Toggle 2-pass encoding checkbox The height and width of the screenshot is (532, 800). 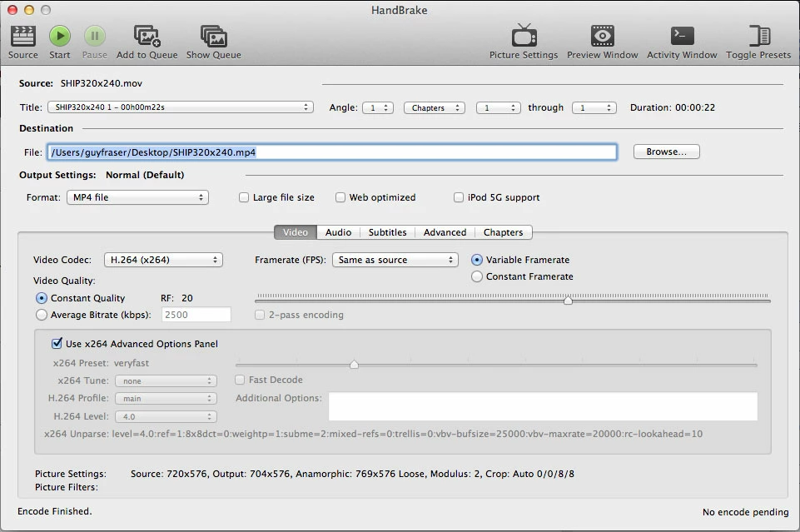pos(260,315)
